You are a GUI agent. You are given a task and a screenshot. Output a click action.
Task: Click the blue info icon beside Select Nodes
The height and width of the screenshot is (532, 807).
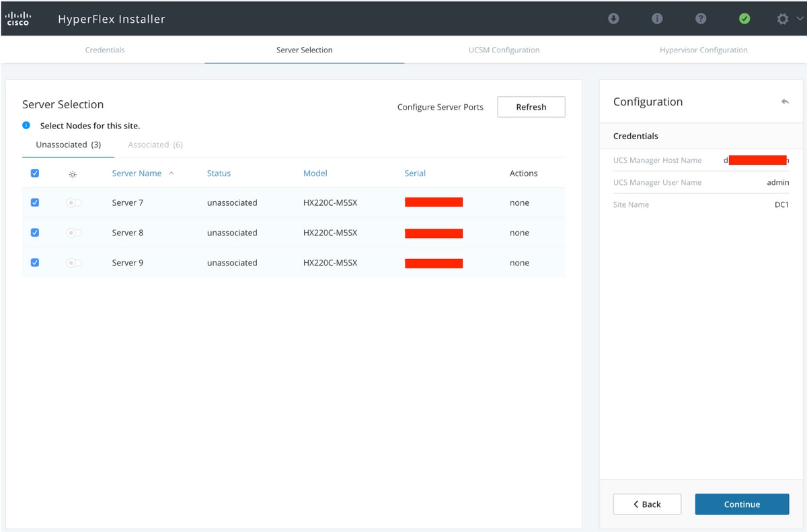click(26, 125)
